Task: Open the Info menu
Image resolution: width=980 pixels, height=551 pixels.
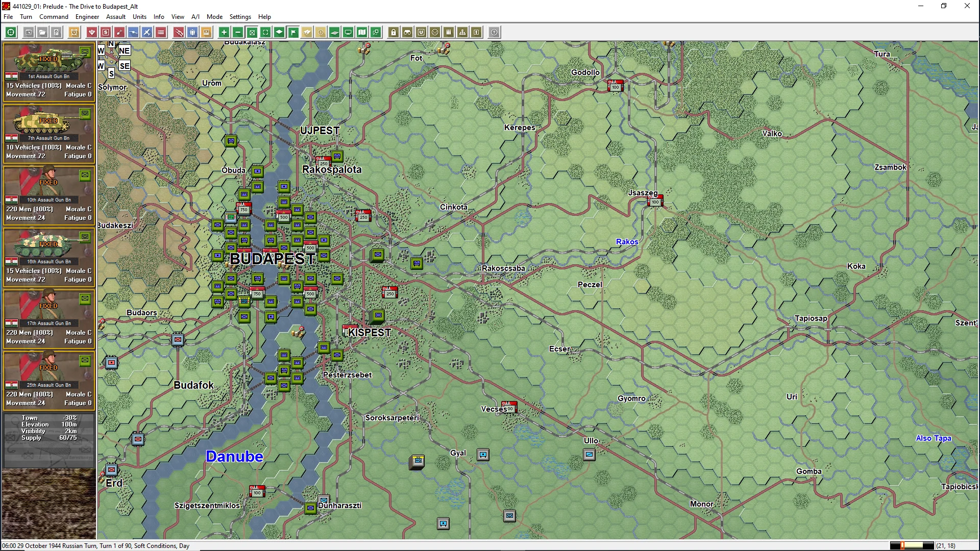Action: coord(159,16)
